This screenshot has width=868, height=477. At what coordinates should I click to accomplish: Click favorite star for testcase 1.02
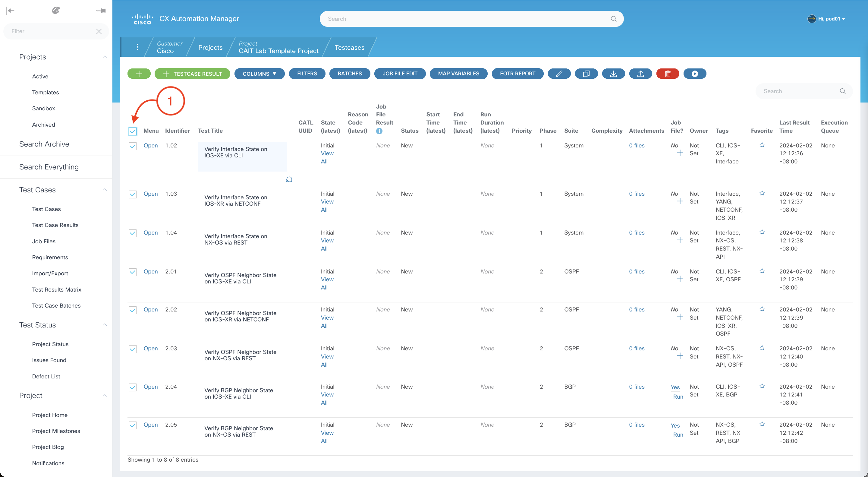(762, 145)
